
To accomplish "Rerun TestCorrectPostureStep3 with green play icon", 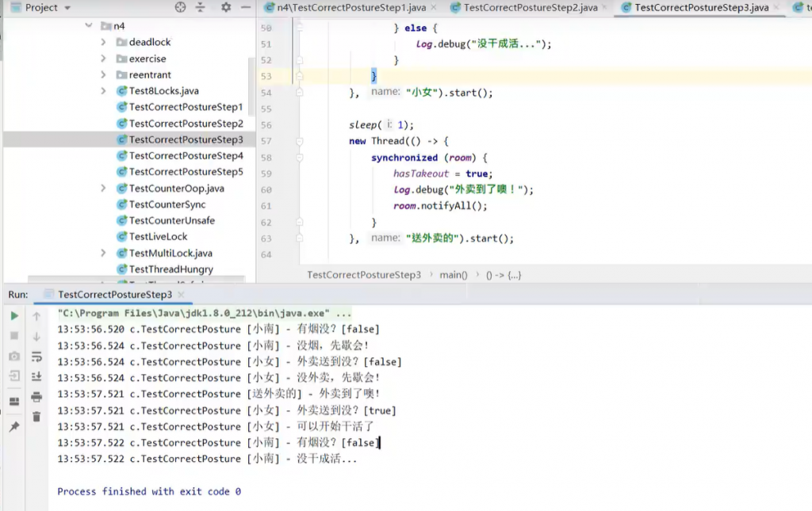I will tap(14, 316).
